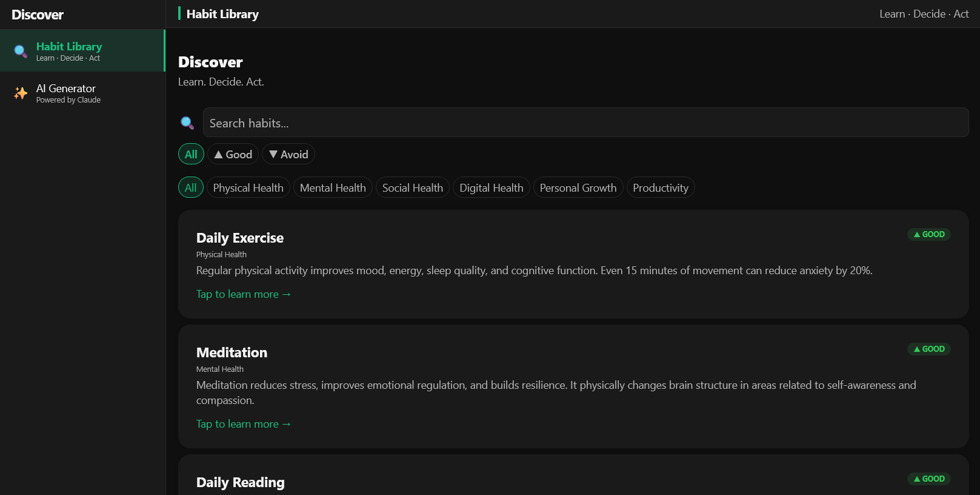Open Meditation 'Tap to learn more' link
This screenshot has width=980, height=495.
coord(244,424)
